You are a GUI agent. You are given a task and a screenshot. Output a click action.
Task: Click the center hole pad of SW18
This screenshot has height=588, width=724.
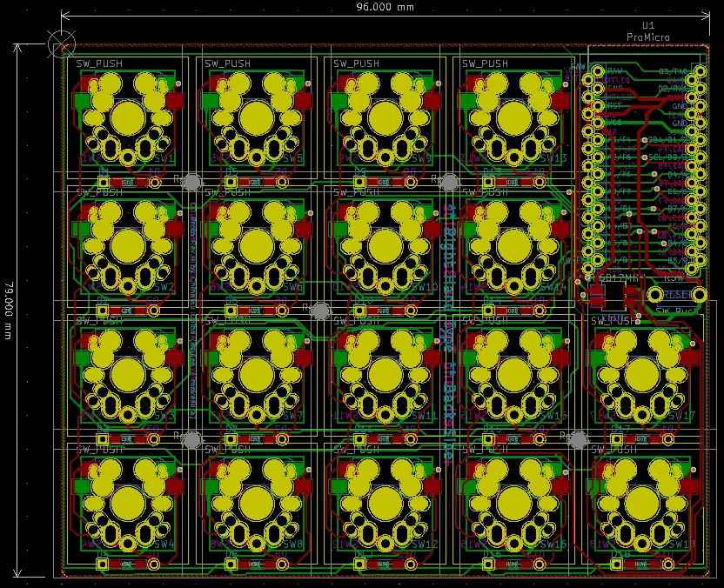(643, 504)
